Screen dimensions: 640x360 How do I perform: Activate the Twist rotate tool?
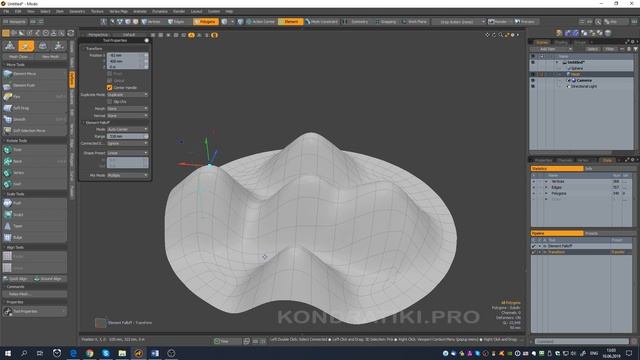coord(35,150)
